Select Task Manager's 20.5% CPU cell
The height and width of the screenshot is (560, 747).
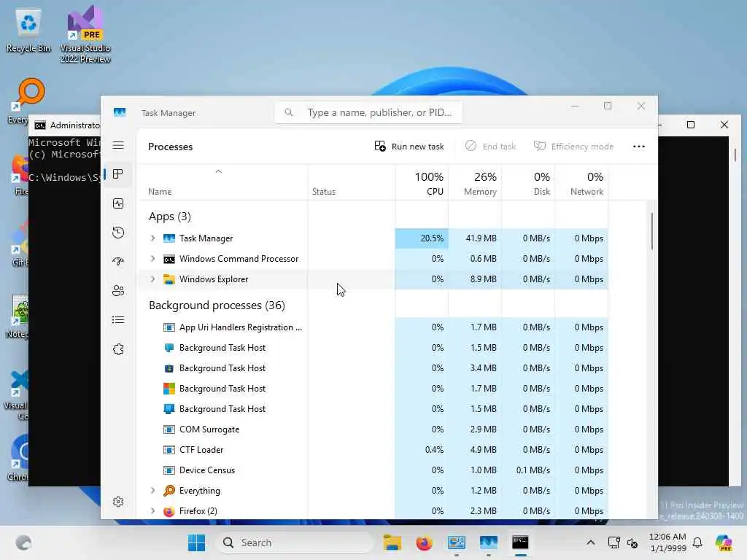(422, 238)
